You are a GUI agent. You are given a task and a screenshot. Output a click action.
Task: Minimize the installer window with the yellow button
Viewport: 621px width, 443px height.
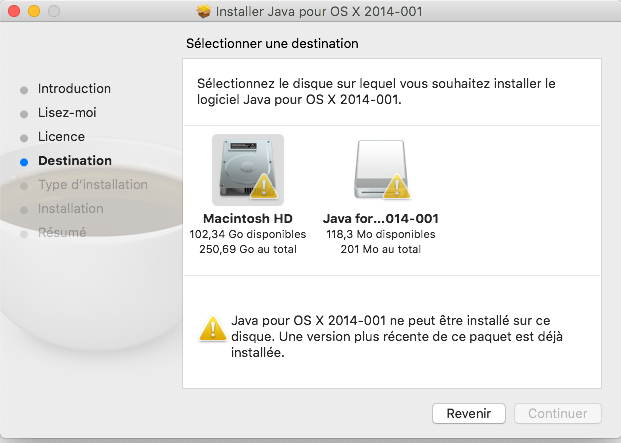coord(34,11)
